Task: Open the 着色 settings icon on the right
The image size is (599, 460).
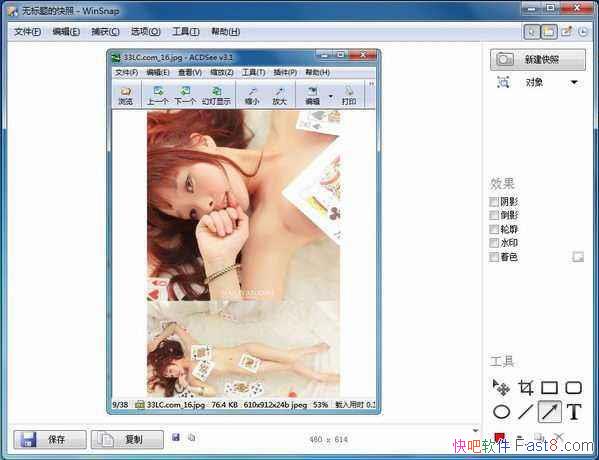Action: click(578, 257)
